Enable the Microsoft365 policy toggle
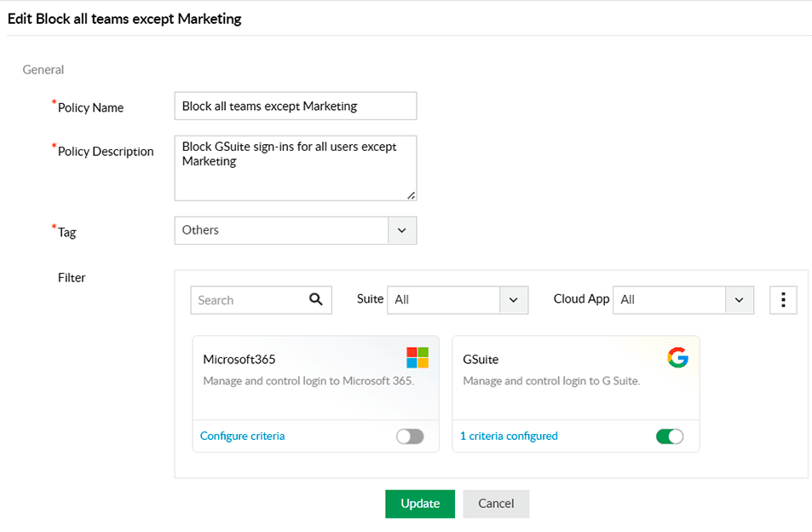 click(410, 436)
